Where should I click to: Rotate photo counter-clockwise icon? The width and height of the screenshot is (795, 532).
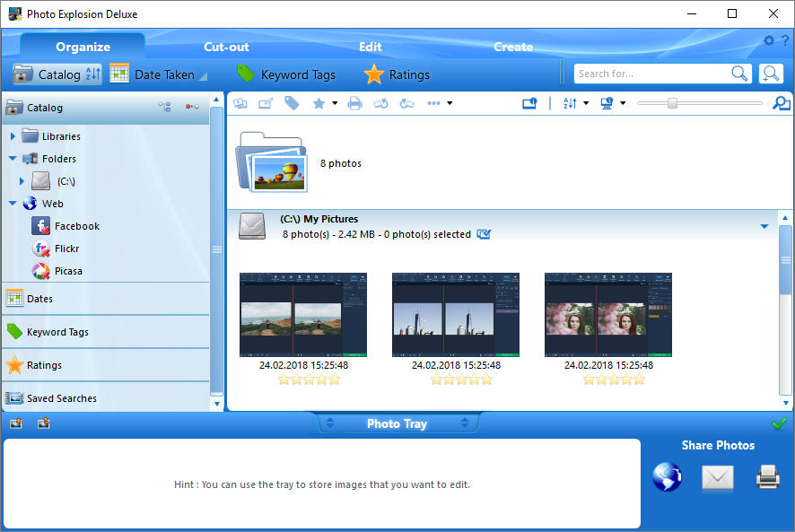point(381,103)
